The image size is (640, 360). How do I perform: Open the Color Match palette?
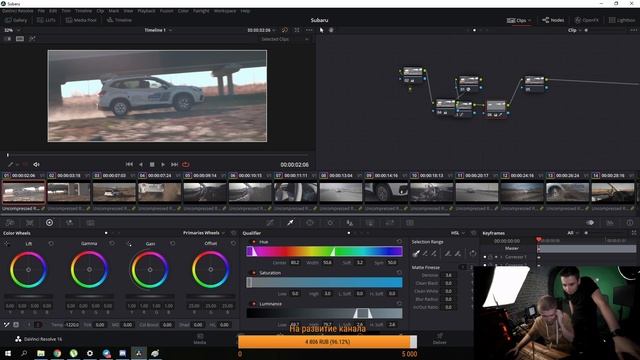[x=30, y=223]
